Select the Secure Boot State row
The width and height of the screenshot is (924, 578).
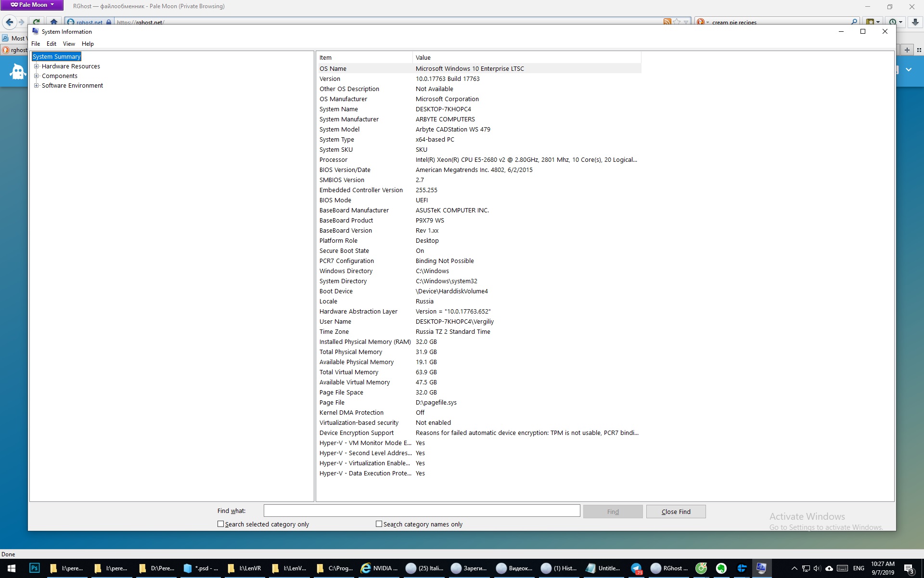click(479, 251)
